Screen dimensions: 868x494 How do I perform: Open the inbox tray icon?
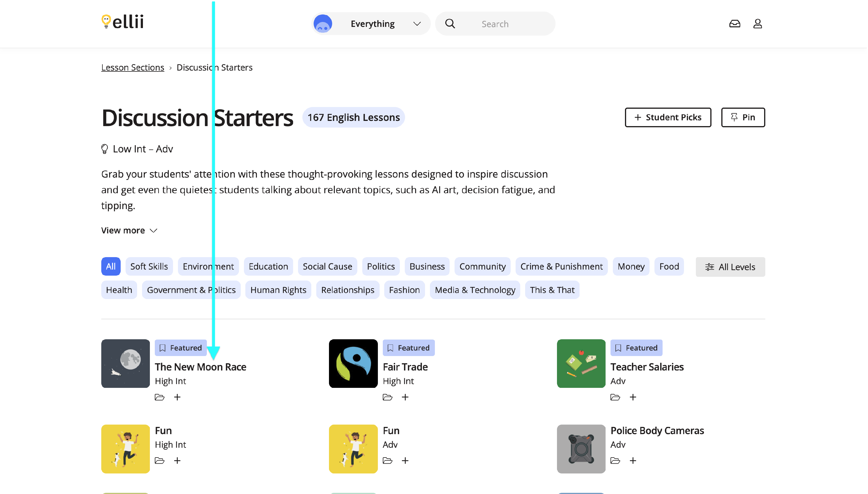click(x=735, y=24)
